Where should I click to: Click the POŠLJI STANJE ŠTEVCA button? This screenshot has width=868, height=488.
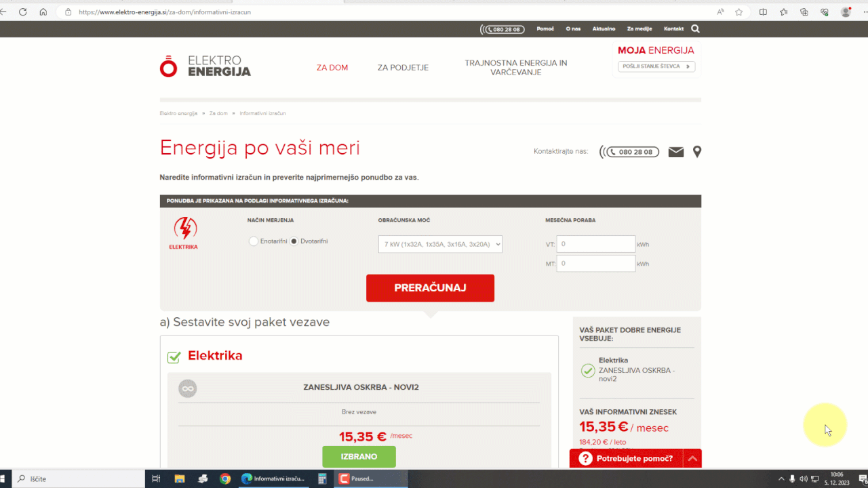point(655,66)
